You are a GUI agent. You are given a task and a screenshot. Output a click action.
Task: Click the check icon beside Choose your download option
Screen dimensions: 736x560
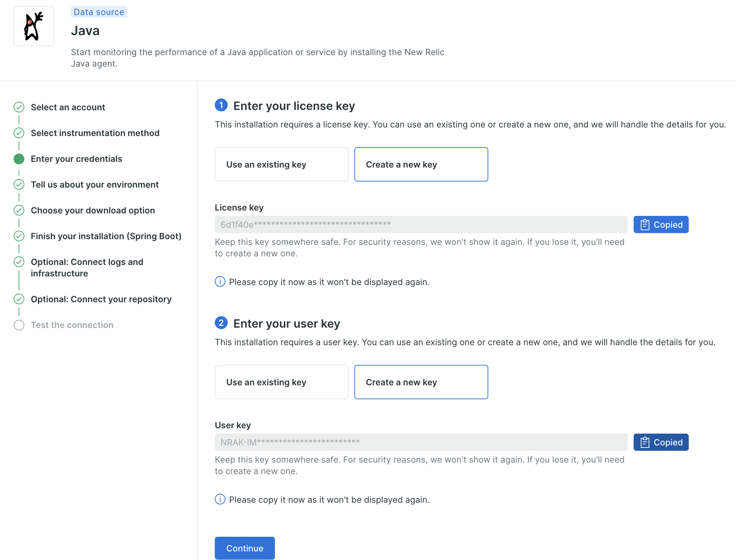pos(19,210)
